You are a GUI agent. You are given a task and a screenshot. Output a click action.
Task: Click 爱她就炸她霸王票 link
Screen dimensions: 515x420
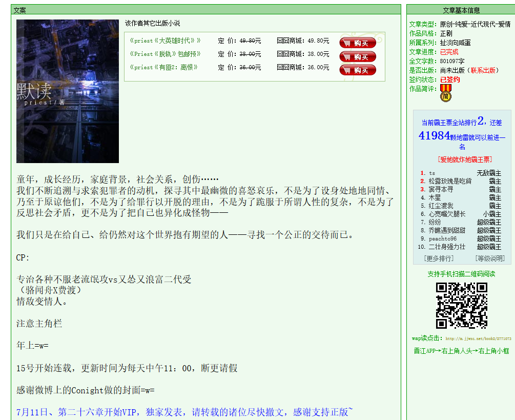464,159
